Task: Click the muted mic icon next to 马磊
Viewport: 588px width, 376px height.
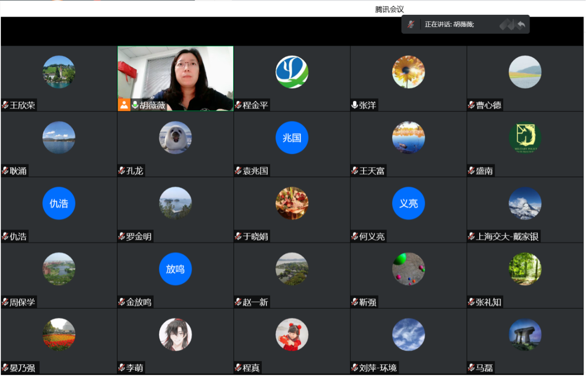Action: tap(471, 368)
